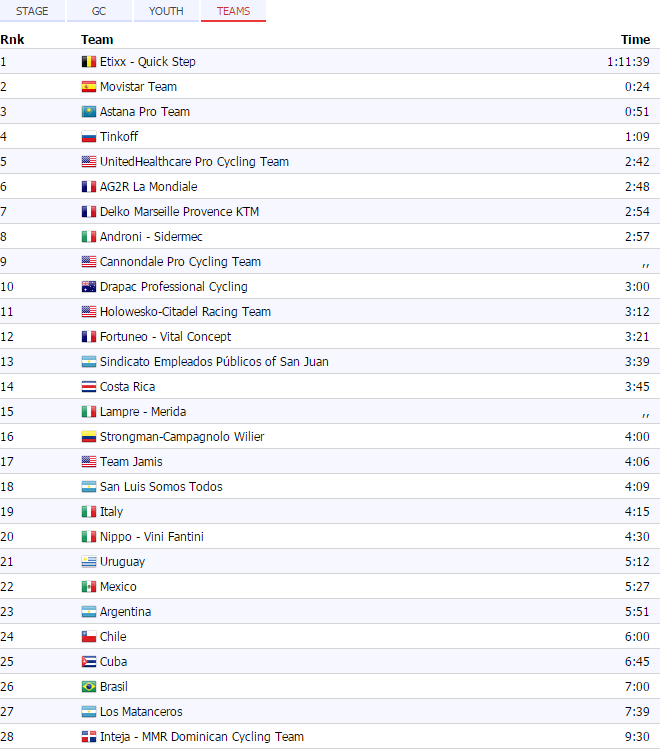This screenshot has width=662, height=751.
Task: Click the Australian flag beside Drapac
Action: 89,287
